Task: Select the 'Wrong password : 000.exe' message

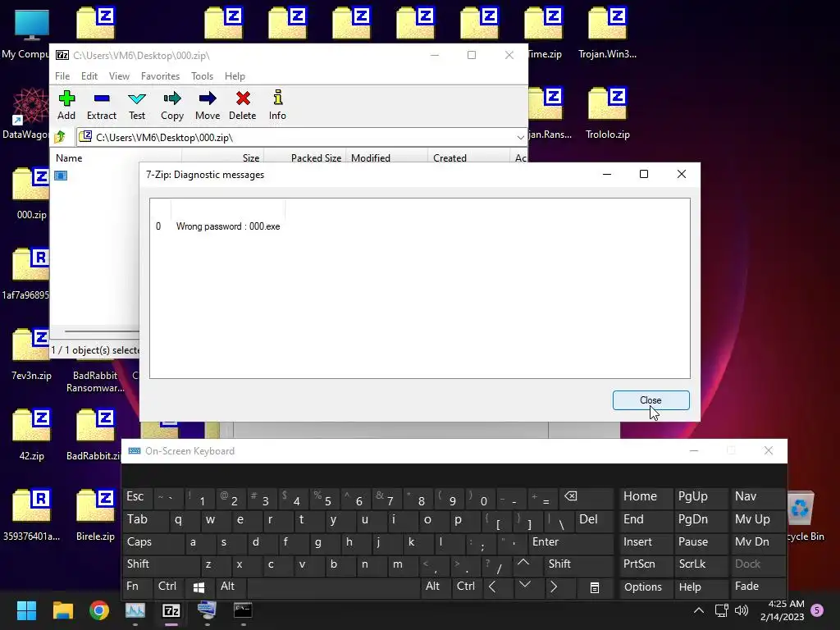Action: [228, 226]
